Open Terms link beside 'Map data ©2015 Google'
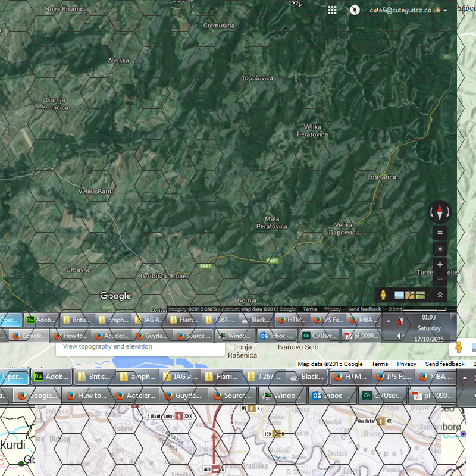Screen dimensions: 476x476 [x=380, y=364]
